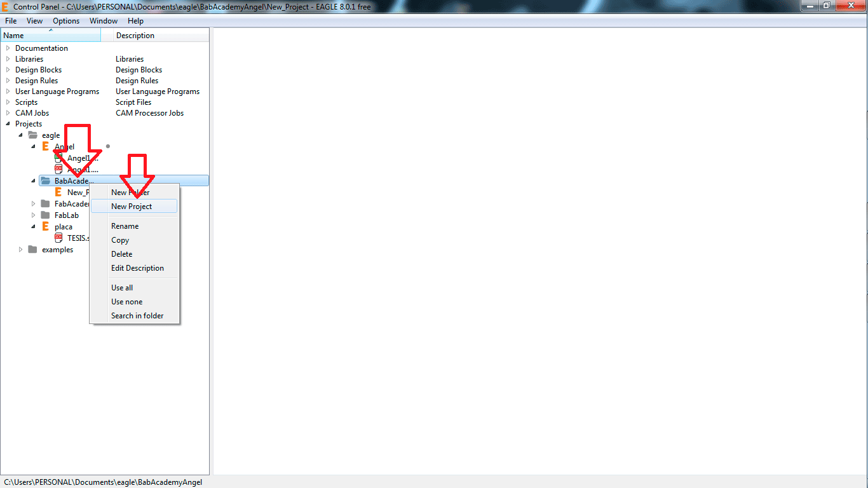
Task: Click the orange E icon of Angel project
Action: click(45, 147)
